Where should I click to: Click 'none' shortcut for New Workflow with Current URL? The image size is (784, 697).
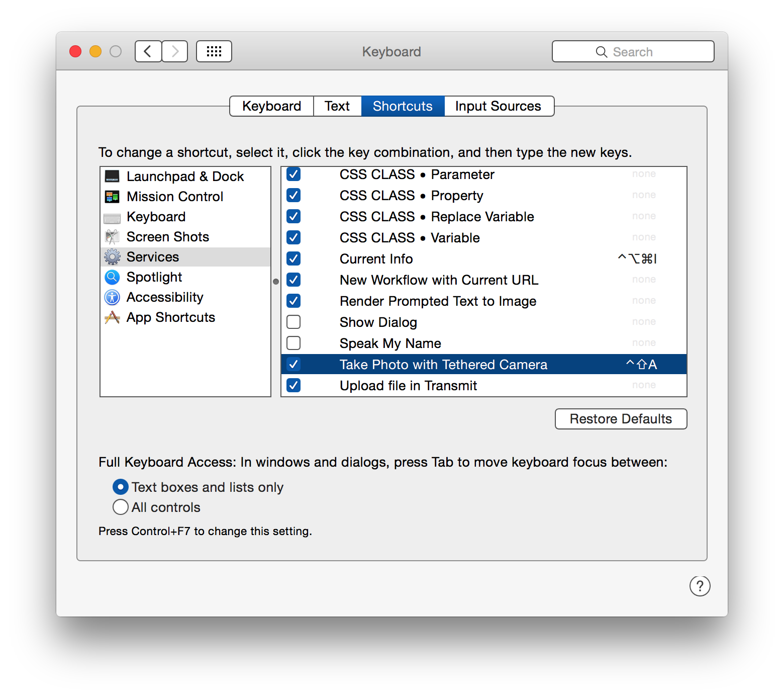tap(644, 279)
